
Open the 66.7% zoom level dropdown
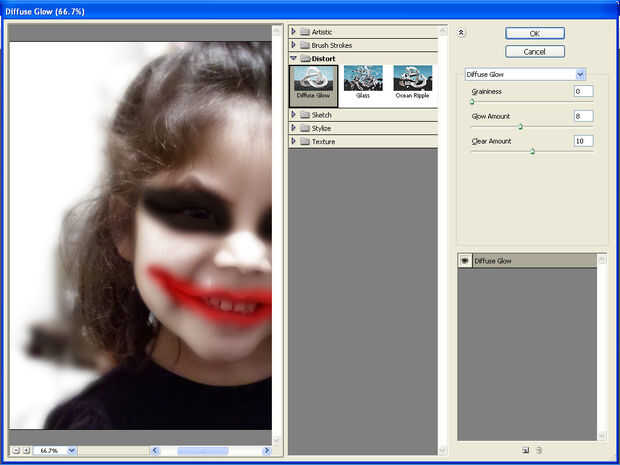pos(72,451)
